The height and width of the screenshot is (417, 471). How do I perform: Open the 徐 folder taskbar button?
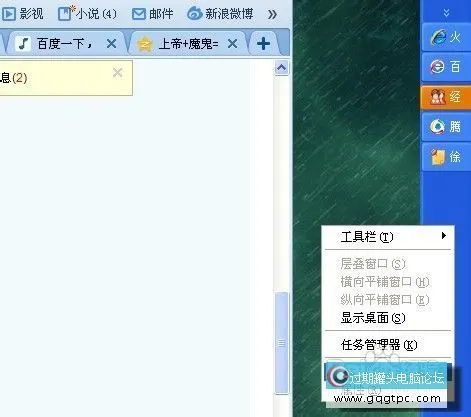pos(446,157)
